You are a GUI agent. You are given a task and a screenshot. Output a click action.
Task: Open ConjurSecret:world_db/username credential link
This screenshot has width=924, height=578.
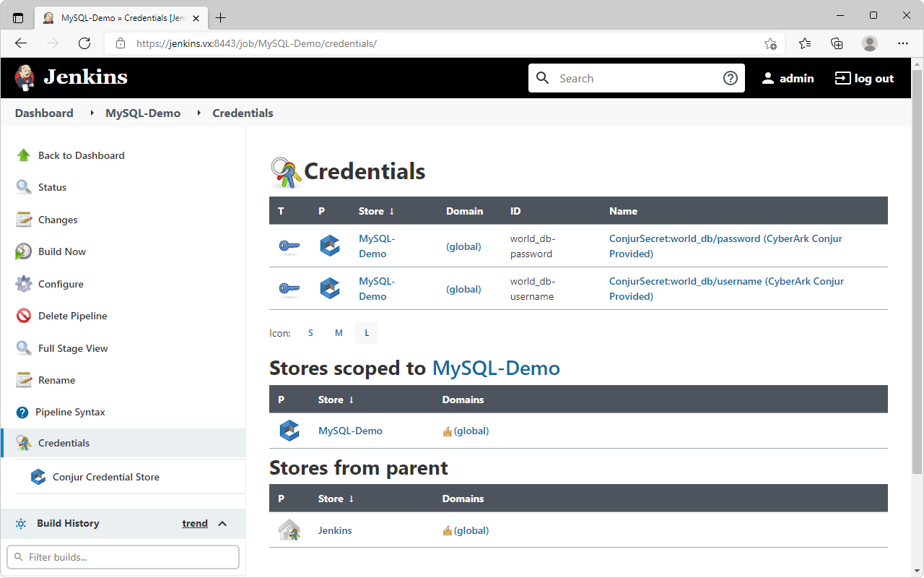point(726,289)
